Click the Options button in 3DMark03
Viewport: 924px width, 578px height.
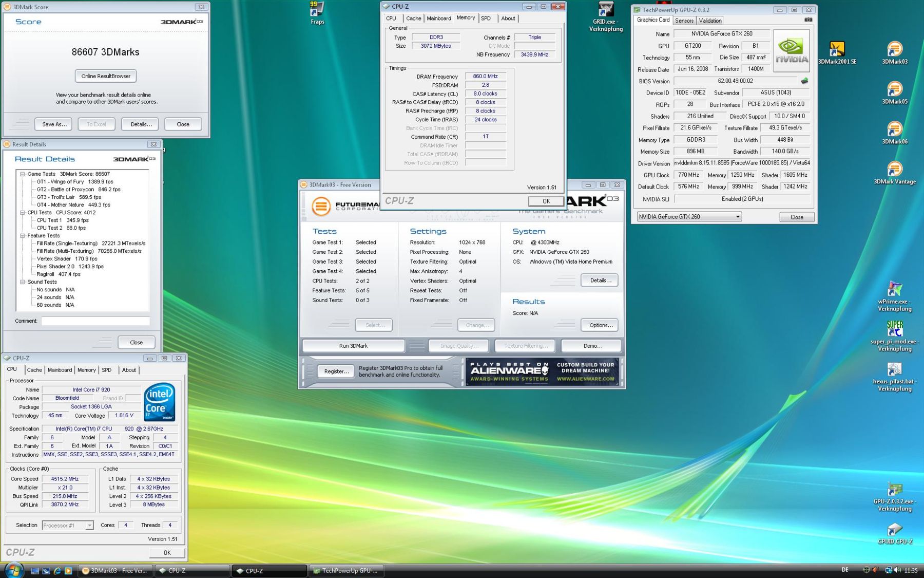(600, 325)
